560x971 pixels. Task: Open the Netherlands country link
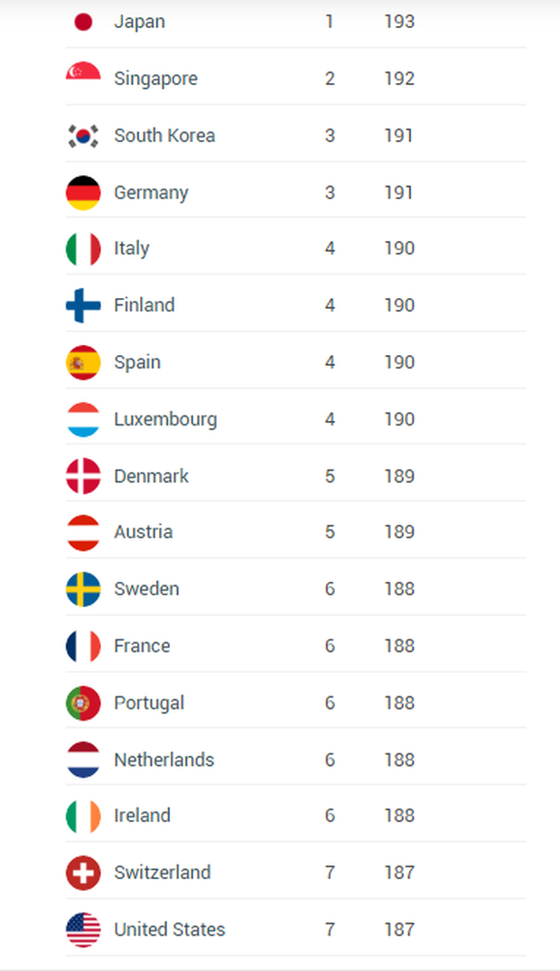(164, 760)
